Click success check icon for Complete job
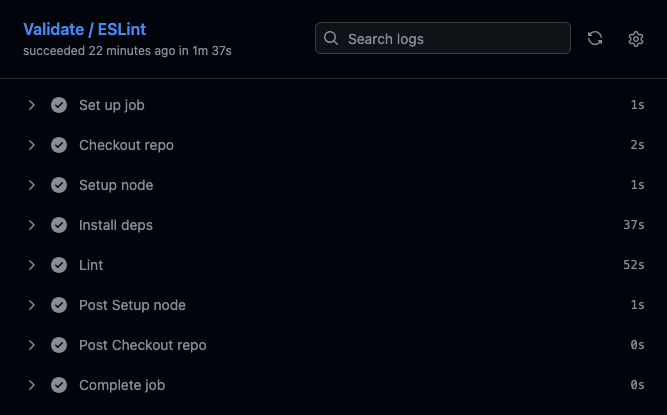Screen dimensions: 667x415 click(59, 385)
